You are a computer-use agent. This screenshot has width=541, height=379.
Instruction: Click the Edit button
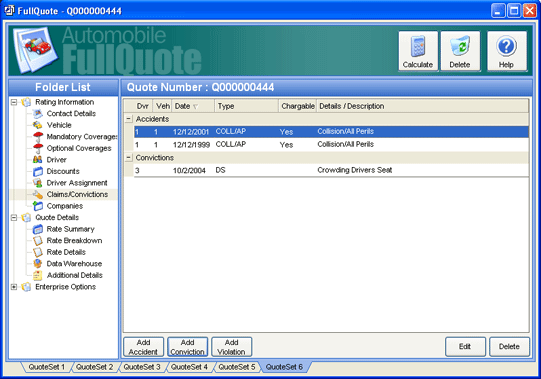(x=465, y=347)
